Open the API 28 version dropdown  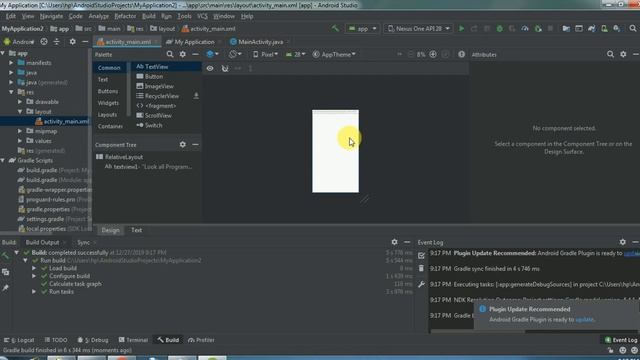296,54
